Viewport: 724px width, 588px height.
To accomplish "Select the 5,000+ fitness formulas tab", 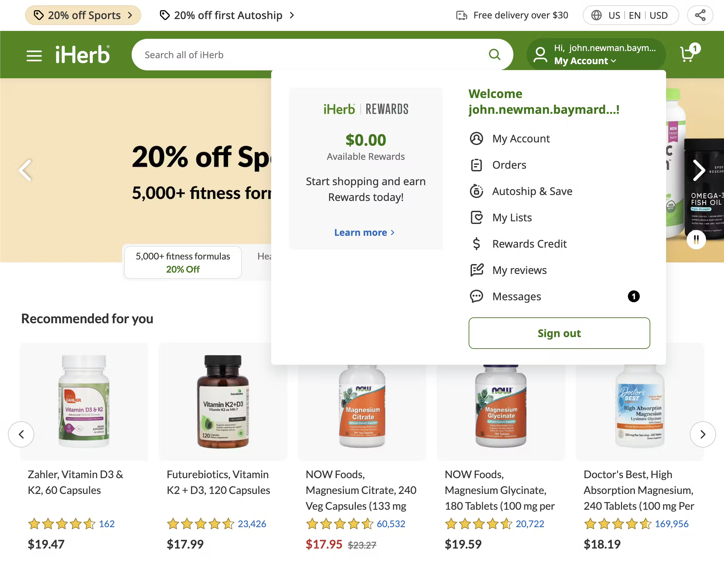I will 182,262.
